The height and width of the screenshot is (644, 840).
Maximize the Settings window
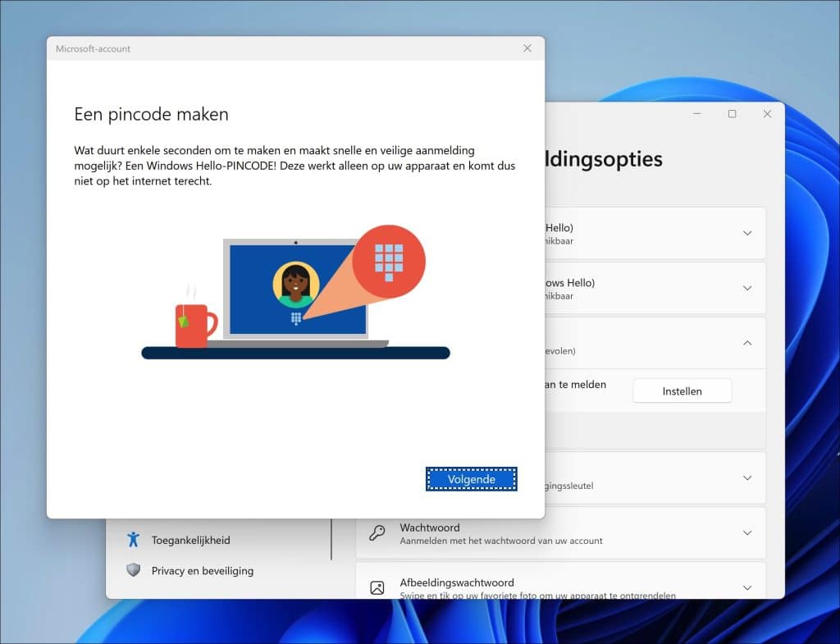(732, 113)
